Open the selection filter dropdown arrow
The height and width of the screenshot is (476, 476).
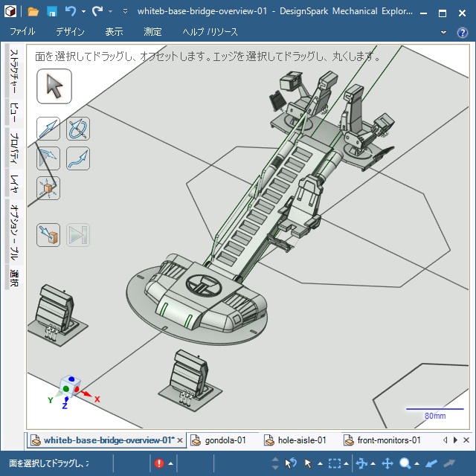[320, 463]
